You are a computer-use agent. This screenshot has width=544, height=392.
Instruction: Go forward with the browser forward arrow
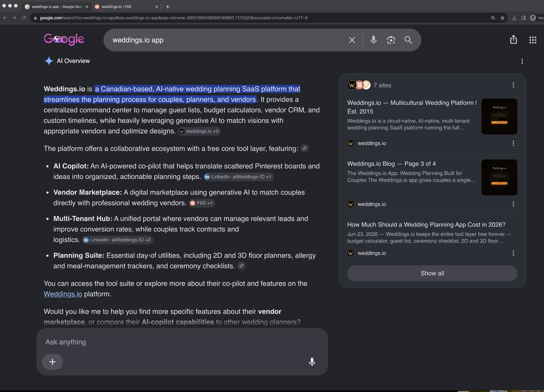(14, 18)
